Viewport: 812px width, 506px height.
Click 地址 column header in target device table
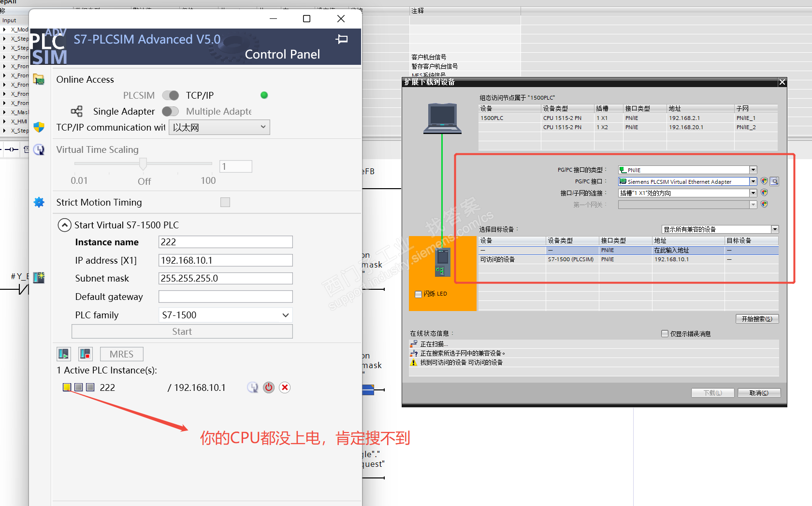688,240
